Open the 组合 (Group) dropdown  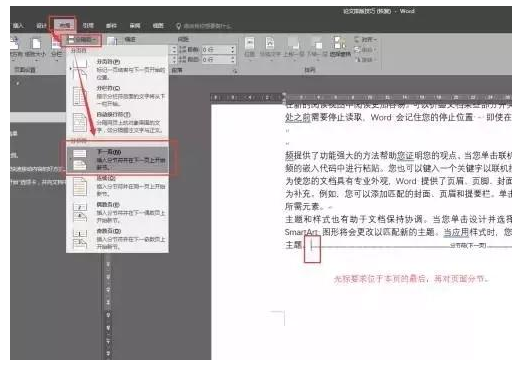click(366, 50)
